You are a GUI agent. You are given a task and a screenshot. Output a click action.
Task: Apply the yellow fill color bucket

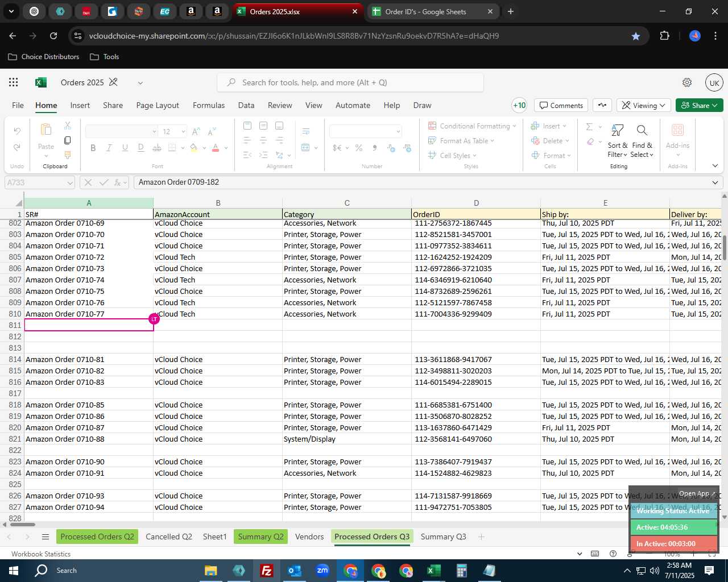193,148
